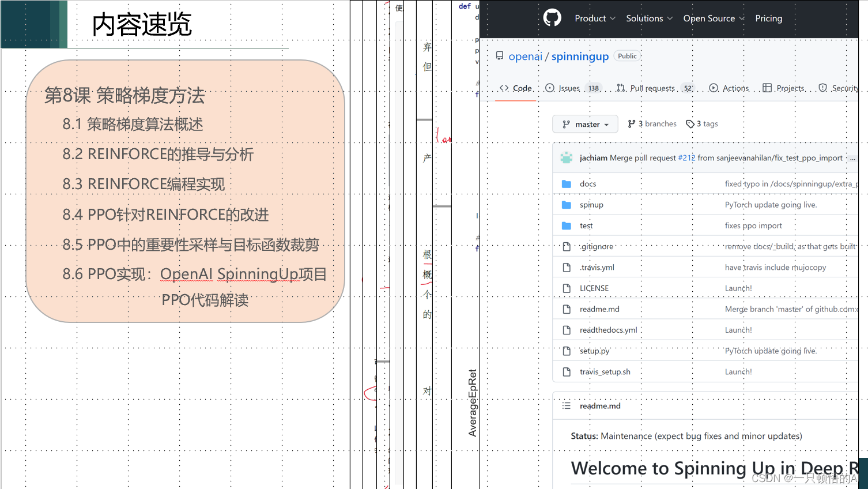The image size is (868, 489).
Task: Open the .gitignore file
Action: [x=597, y=246]
